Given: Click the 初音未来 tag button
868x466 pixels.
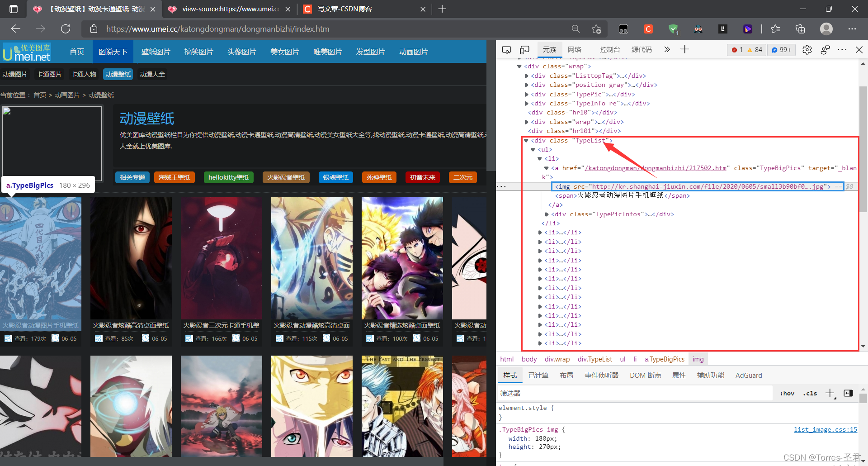Looking at the screenshot, I should [422, 177].
